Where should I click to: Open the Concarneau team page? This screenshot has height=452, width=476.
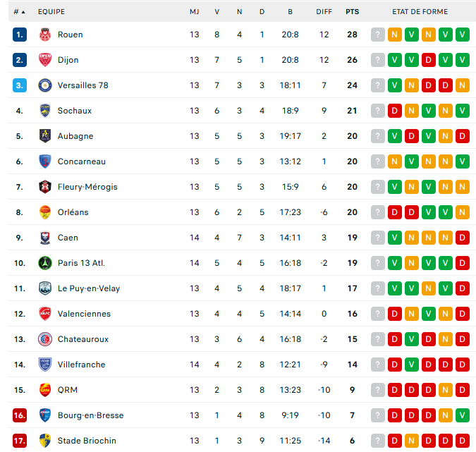(x=81, y=161)
